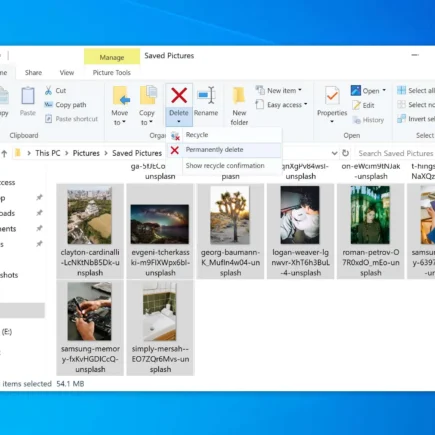Click the Paste shortcut icon
This screenshot has width=435, height=435.
[x=49, y=119]
